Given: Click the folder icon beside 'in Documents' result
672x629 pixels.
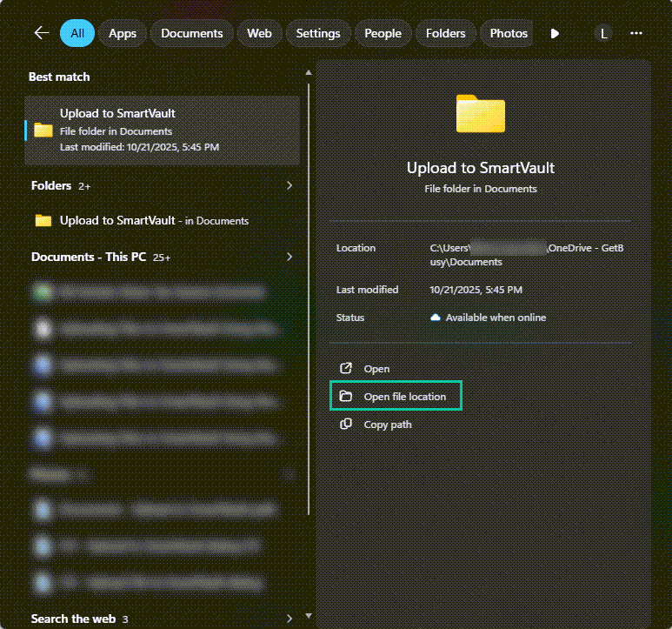Looking at the screenshot, I should [43, 220].
